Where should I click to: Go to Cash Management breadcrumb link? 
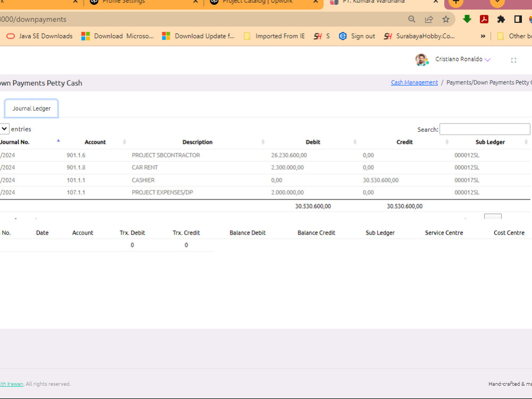(x=414, y=82)
